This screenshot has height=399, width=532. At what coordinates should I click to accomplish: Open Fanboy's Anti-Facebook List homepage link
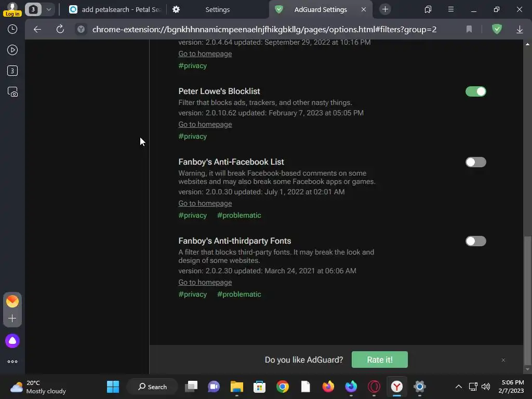pos(205,204)
